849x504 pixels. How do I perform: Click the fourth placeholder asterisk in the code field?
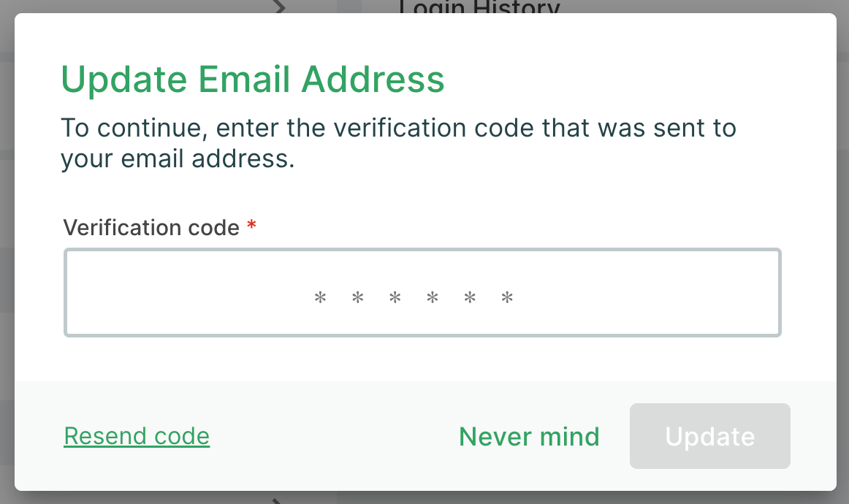[432, 297]
